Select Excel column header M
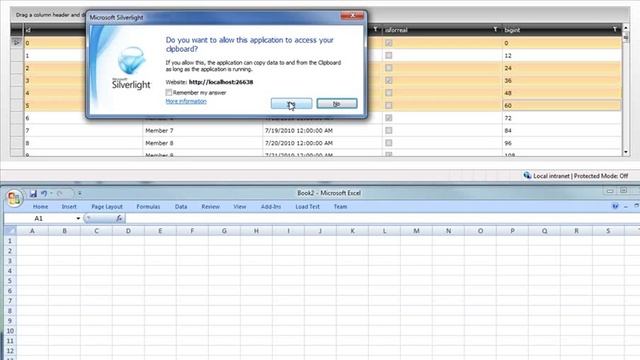Viewport: 640px width, 360px height. click(416, 231)
